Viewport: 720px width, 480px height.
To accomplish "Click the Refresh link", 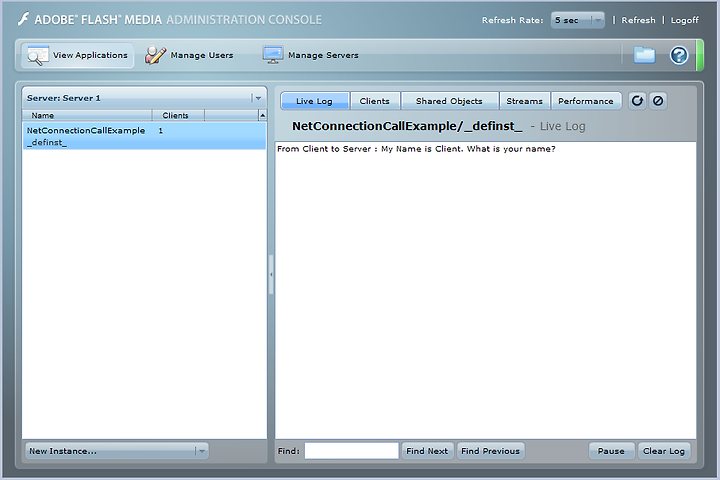I will (638, 20).
